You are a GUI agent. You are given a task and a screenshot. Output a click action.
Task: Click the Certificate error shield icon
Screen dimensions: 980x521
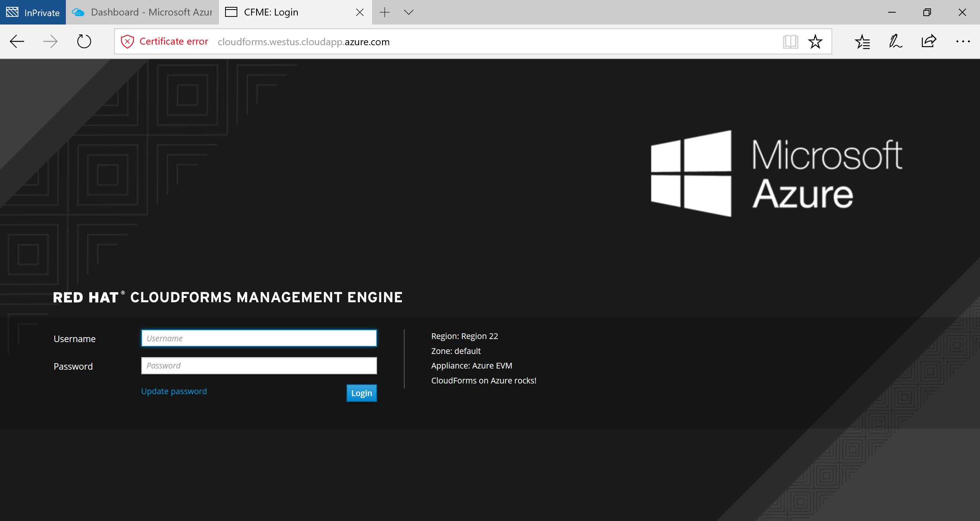coord(127,41)
